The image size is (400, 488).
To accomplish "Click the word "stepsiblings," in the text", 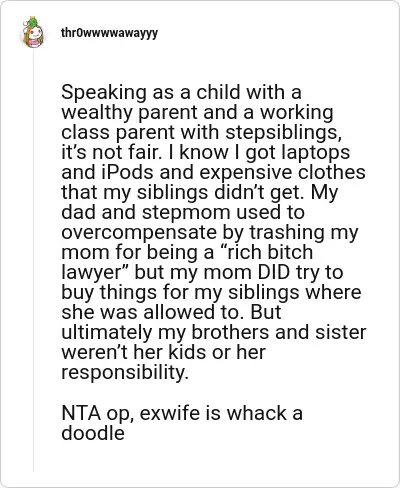I will click(x=283, y=133).
